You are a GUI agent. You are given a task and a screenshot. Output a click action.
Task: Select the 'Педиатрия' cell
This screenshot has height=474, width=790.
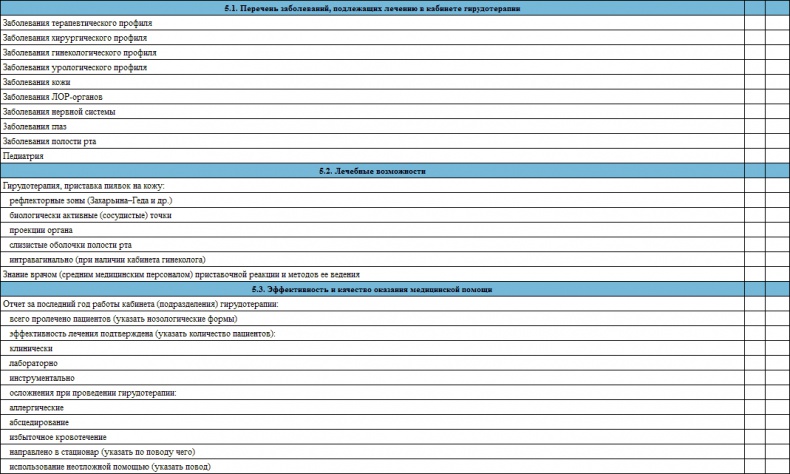pyautogui.click(x=25, y=156)
